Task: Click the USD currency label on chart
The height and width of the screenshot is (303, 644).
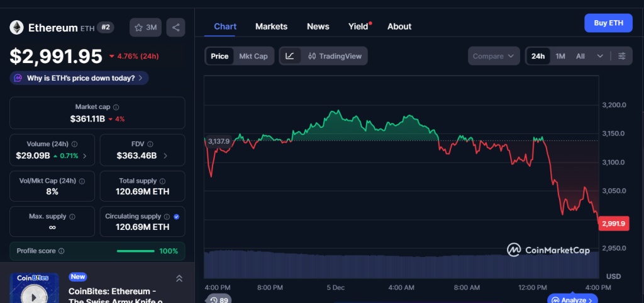Action: click(614, 277)
